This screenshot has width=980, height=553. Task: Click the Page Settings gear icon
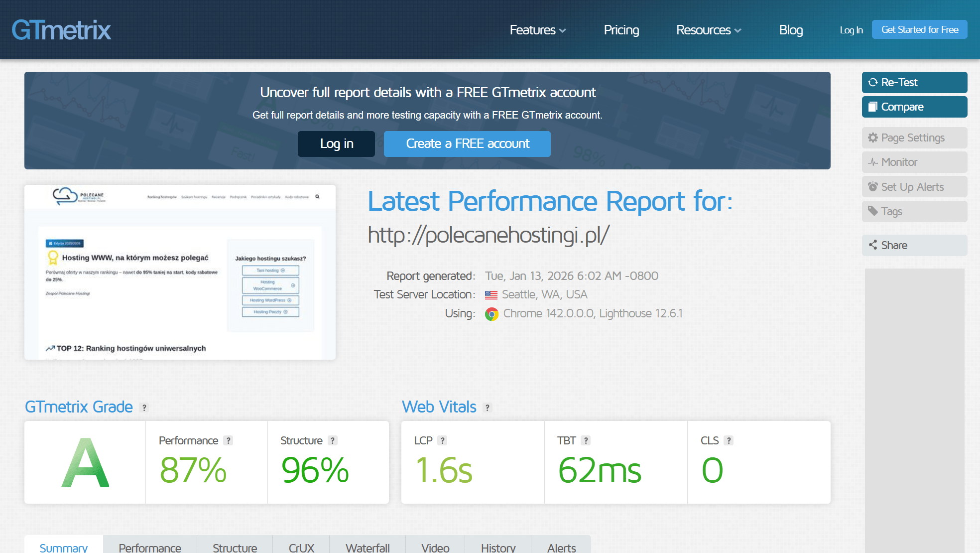pos(872,138)
